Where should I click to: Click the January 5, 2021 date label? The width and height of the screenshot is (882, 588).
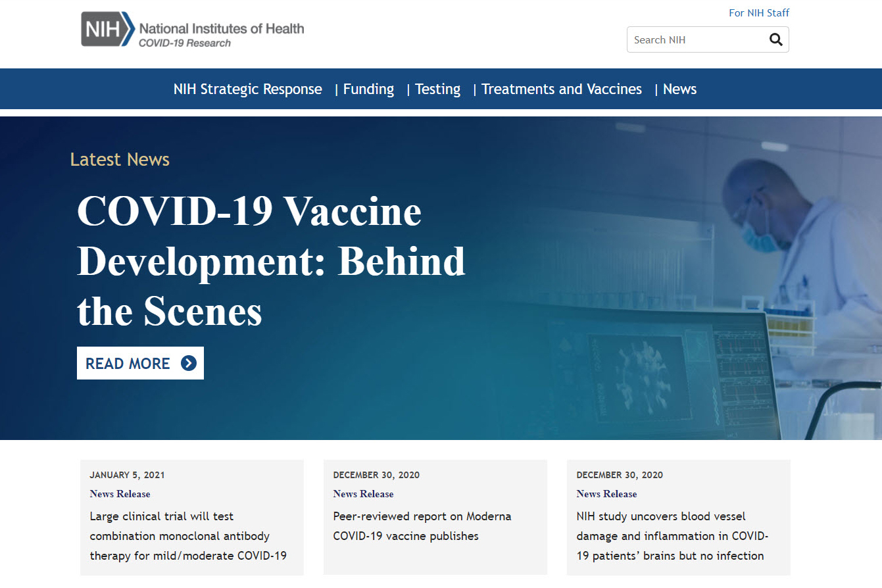(127, 474)
